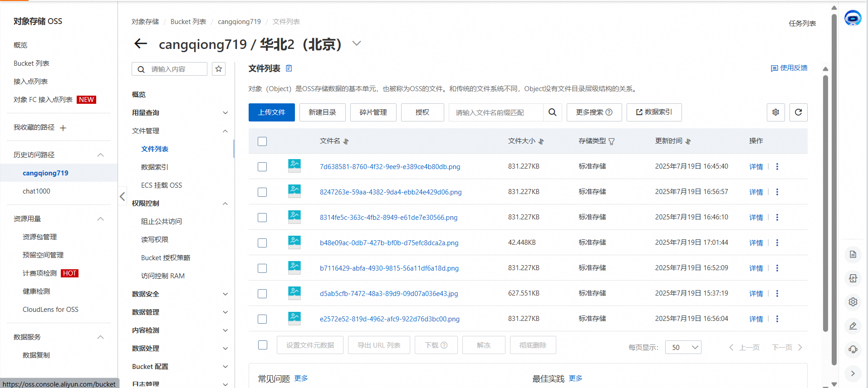The image size is (868, 388).
Task: Open more actions for 8247263e file
Action: coord(777,192)
